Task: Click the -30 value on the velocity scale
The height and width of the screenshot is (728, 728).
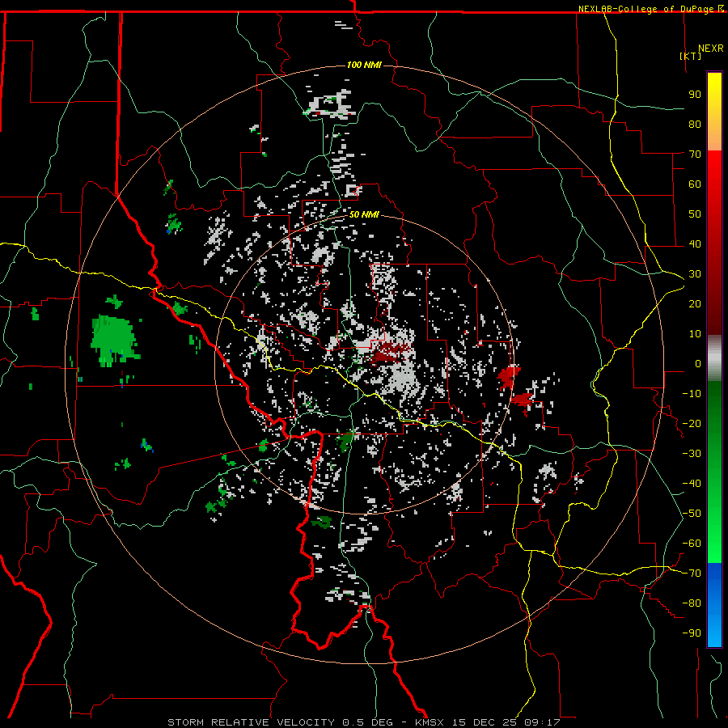Action: [x=692, y=454]
